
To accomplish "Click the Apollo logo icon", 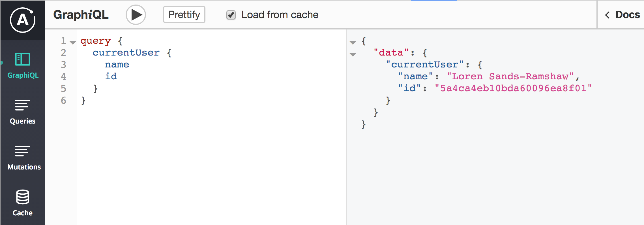I will point(23,20).
